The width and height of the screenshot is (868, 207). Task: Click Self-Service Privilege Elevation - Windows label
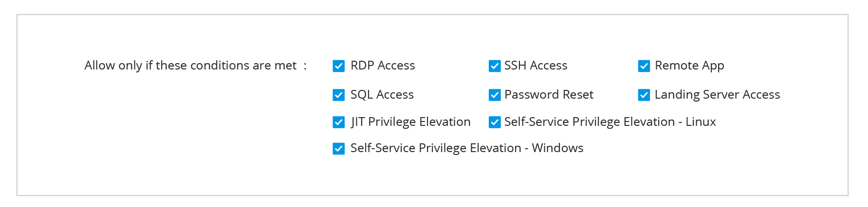tap(467, 148)
